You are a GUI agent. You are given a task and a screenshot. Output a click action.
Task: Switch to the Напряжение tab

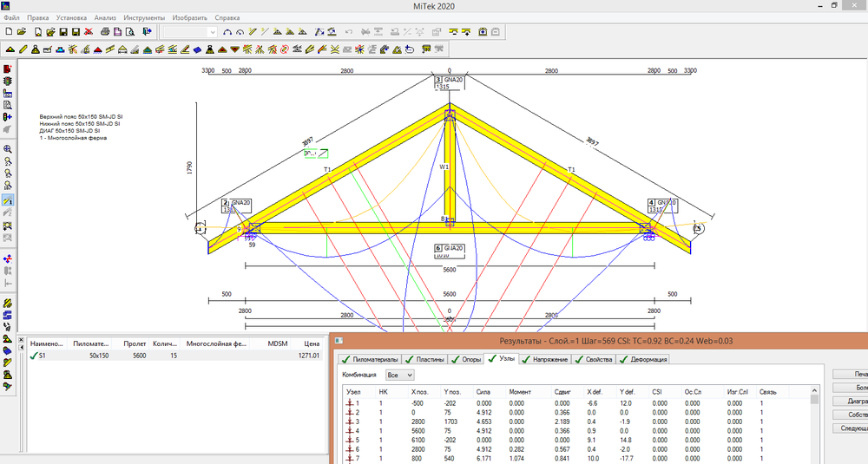[x=547, y=359]
